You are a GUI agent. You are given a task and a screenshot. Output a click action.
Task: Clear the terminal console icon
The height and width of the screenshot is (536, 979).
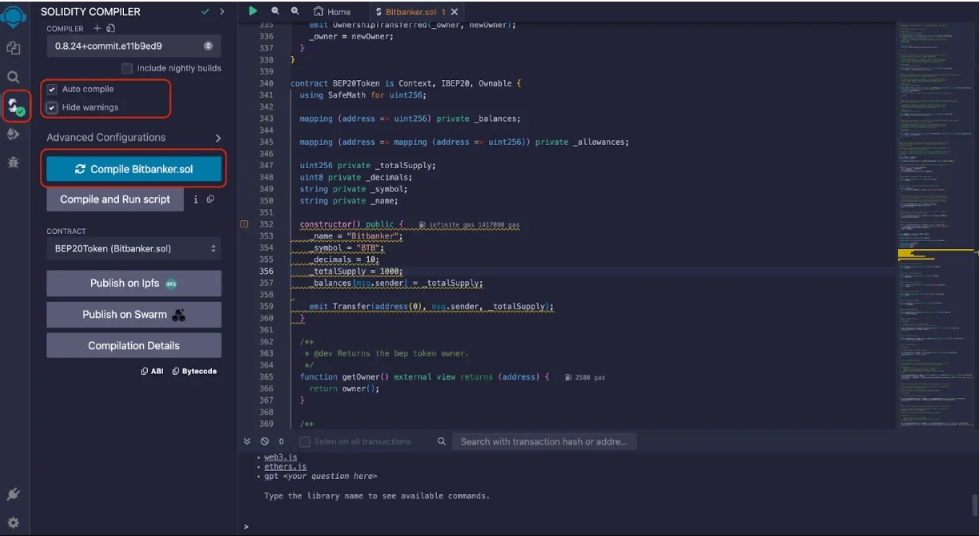(265, 441)
